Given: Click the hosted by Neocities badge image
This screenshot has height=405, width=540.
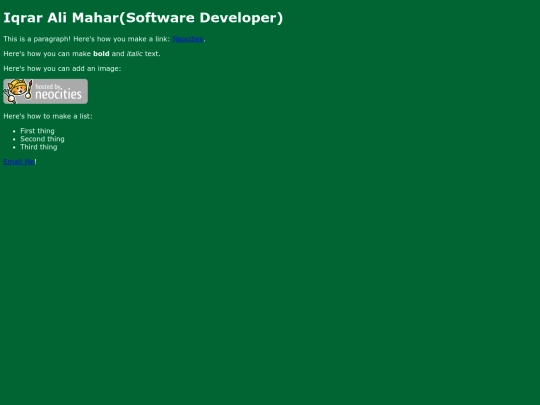Looking at the screenshot, I should [x=45, y=91].
